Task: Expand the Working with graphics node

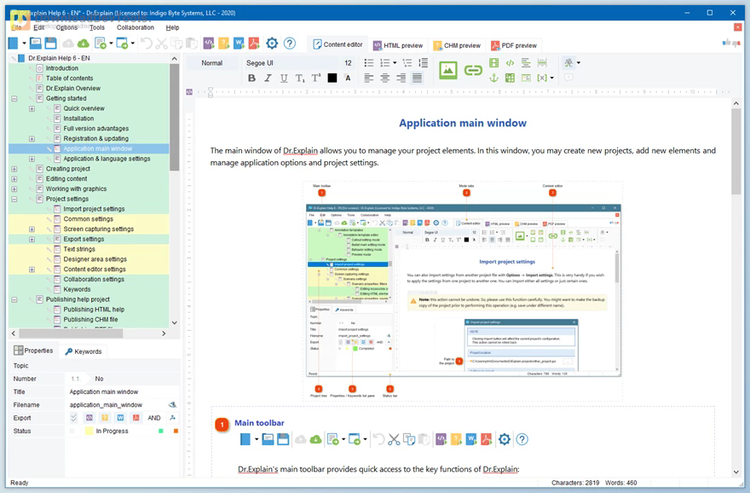Action: 14,189
